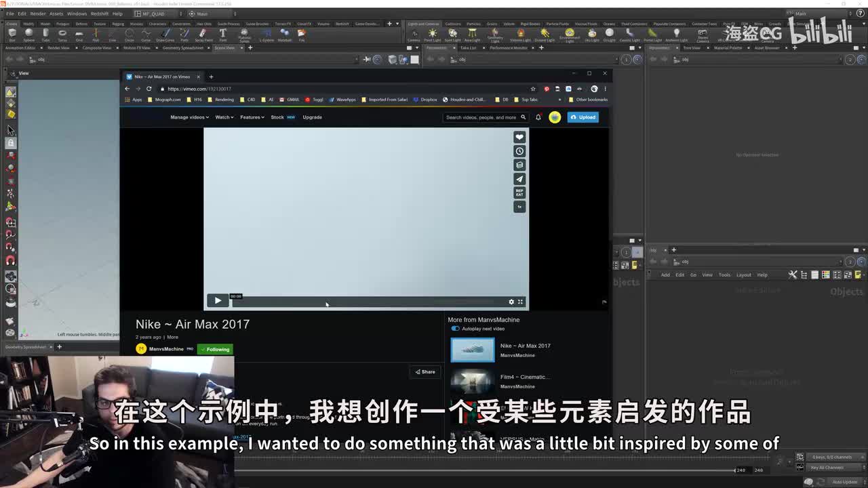Screen dimensions: 868x488
Task: Switch to the Geometry Spreadsheet tab
Action: 182,48
